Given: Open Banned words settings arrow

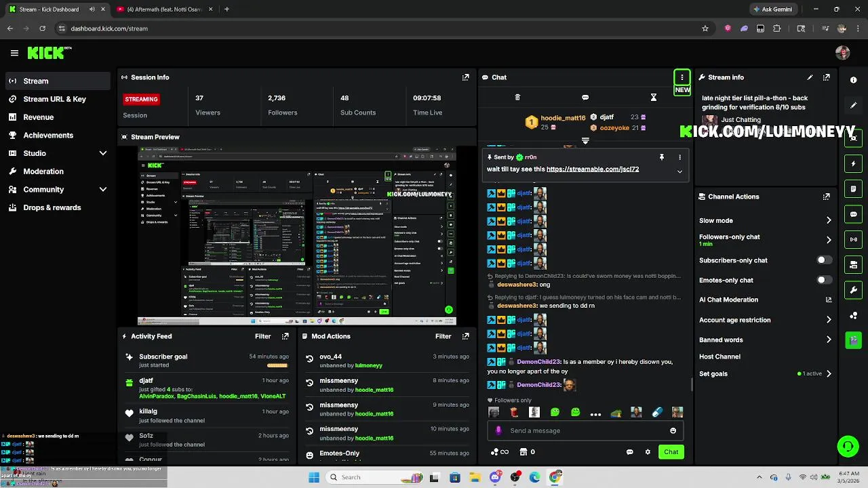Looking at the screenshot, I should click(x=829, y=340).
